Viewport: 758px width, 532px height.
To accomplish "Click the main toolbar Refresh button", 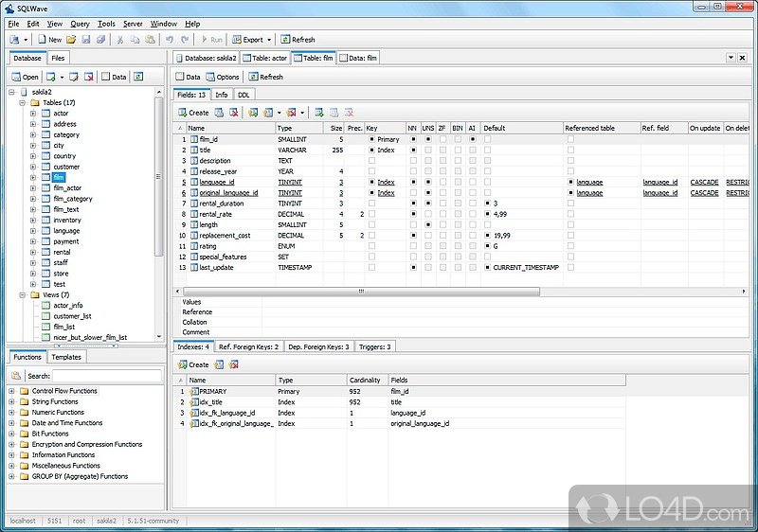I will coord(298,40).
